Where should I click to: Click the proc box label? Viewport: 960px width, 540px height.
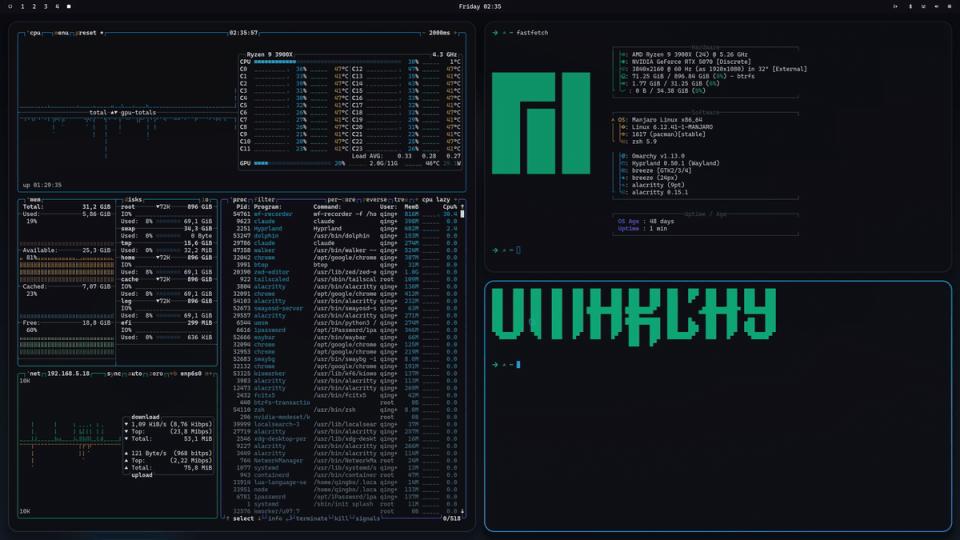tap(239, 200)
